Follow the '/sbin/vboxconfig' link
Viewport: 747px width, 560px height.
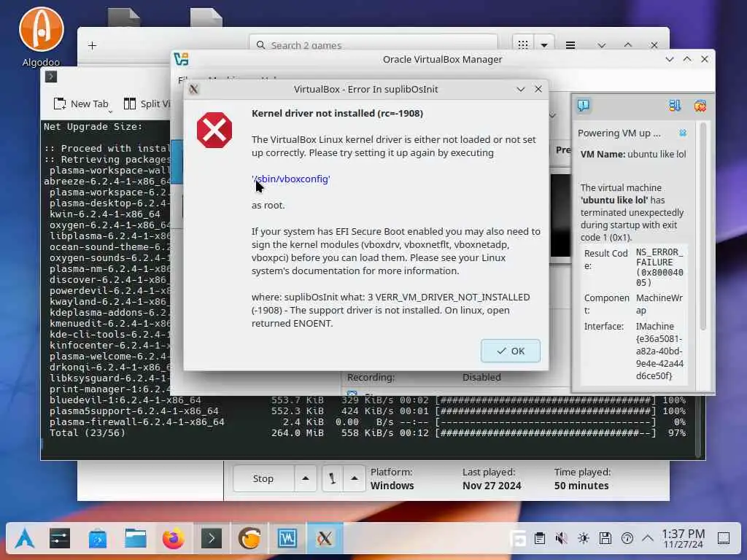pos(290,179)
